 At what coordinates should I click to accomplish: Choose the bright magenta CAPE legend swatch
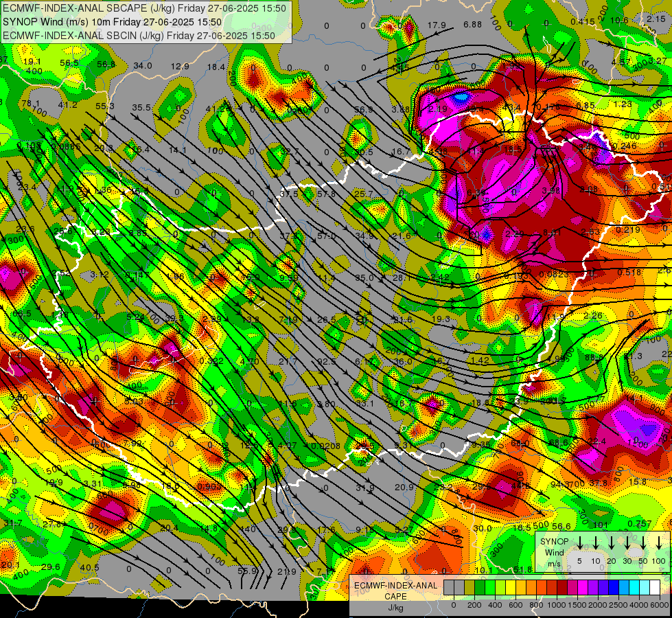click(x=583, y=588)
